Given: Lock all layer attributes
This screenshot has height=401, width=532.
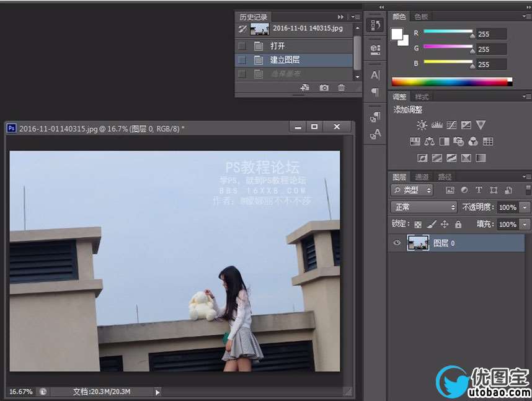Looking at the screenshot, I should coord(458,224).
